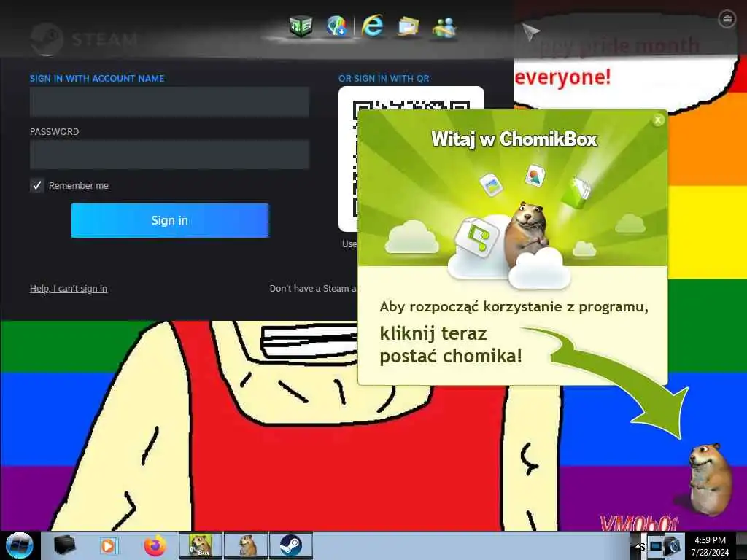Click the network monitor tray icon
Viewport: 747px width, 560px height.
pos(656,546)
